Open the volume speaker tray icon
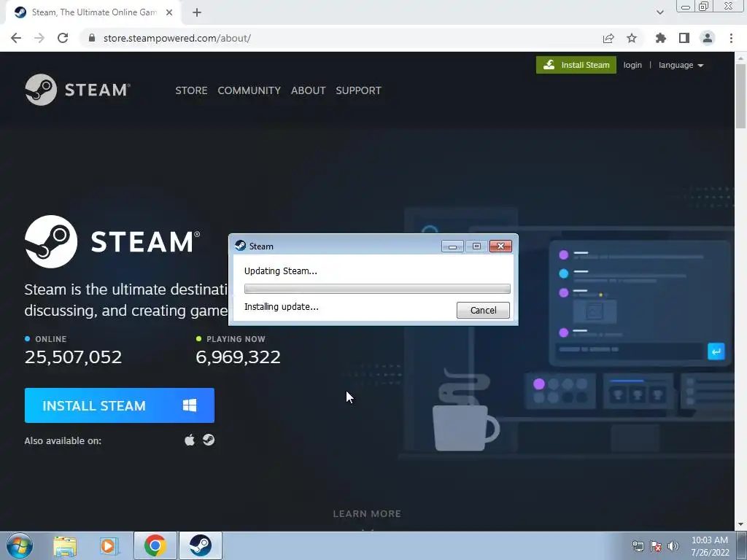The width and height of the screenshot is (747, 560). (673, 546)
